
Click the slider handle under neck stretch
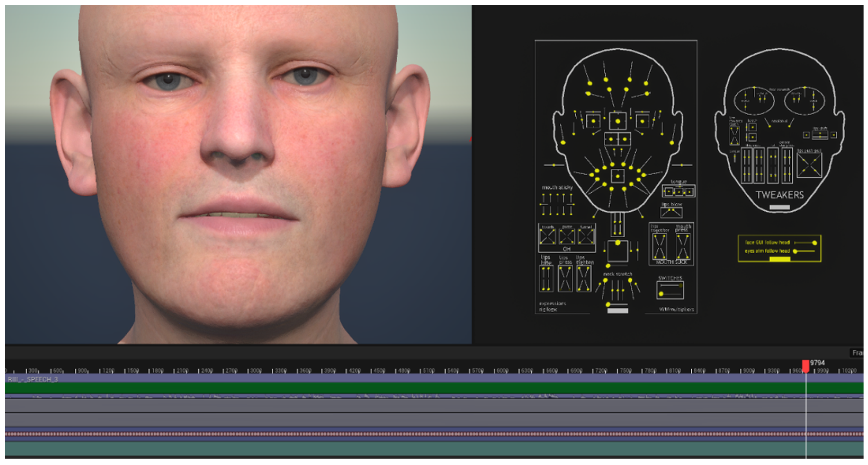608,304
